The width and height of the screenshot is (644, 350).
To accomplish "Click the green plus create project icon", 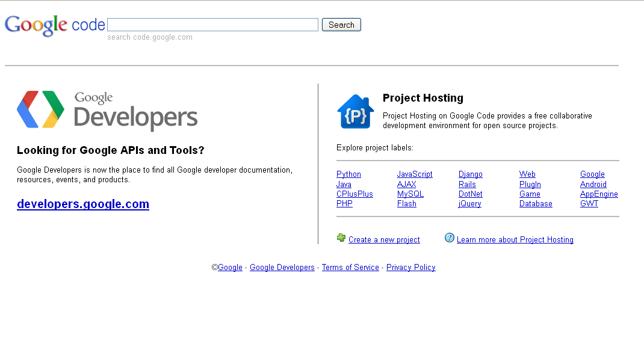I will click(x=341, y=238).
